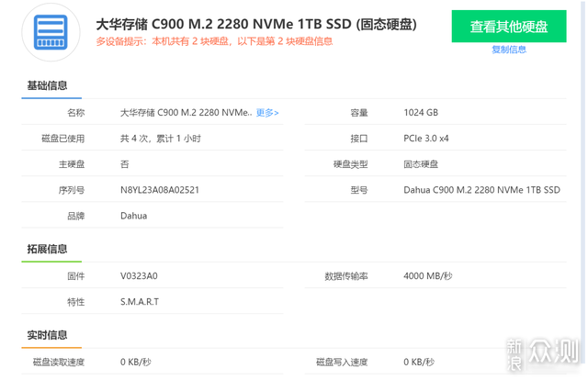Click the 磁盘读取速度 value 0 KB/秒
The image size is (588, 380).
135,363
